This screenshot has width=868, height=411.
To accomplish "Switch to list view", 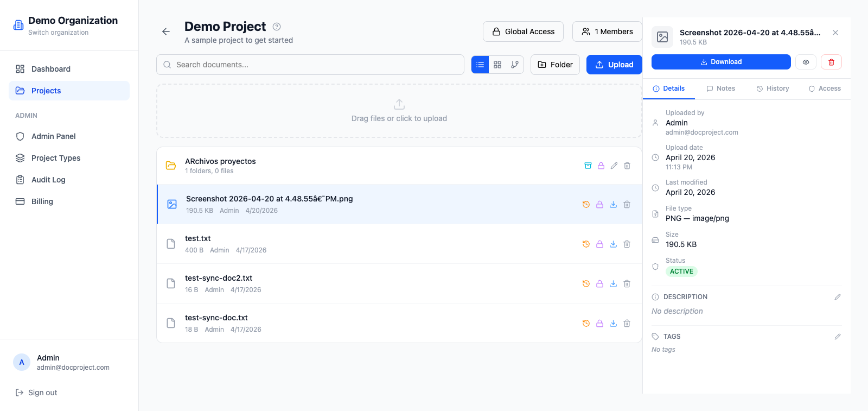I will (480, 65).
